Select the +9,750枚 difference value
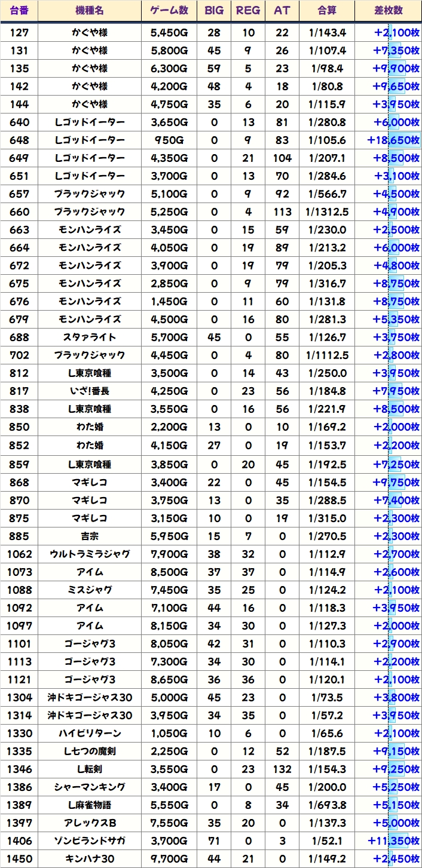The width and height of the screenshot is (422, 868). (396, 482)
